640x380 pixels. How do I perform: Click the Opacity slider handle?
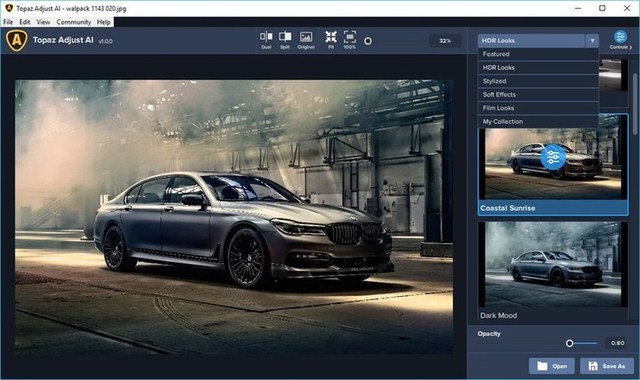click(569, 343)
